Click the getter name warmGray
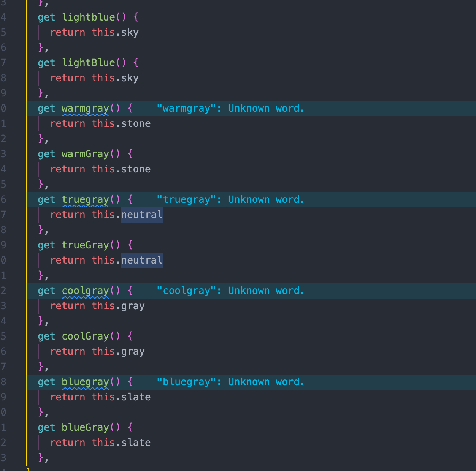This screenshot has height=471, width=476. pyautogui.click(x=85, y=154)
